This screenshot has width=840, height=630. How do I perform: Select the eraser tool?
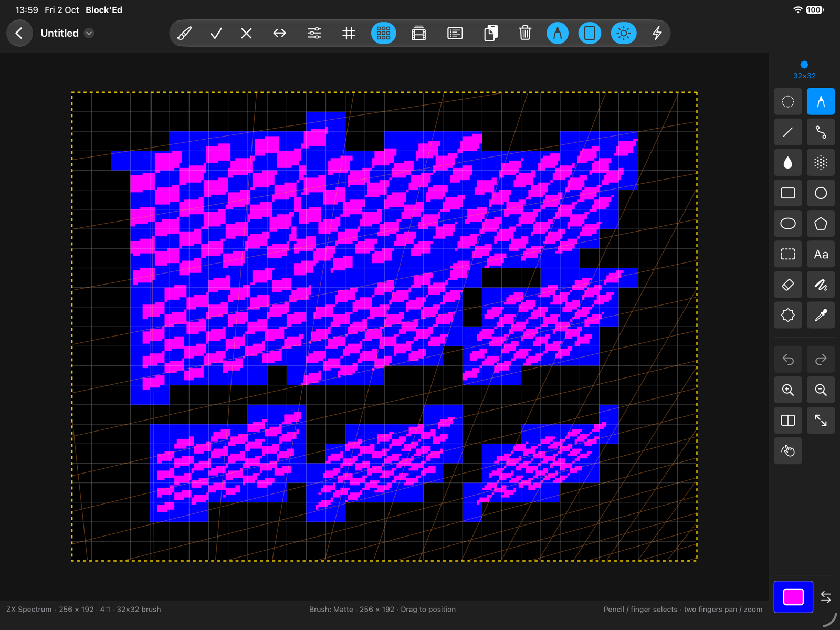pyautogui.click(x=788, y=285)
